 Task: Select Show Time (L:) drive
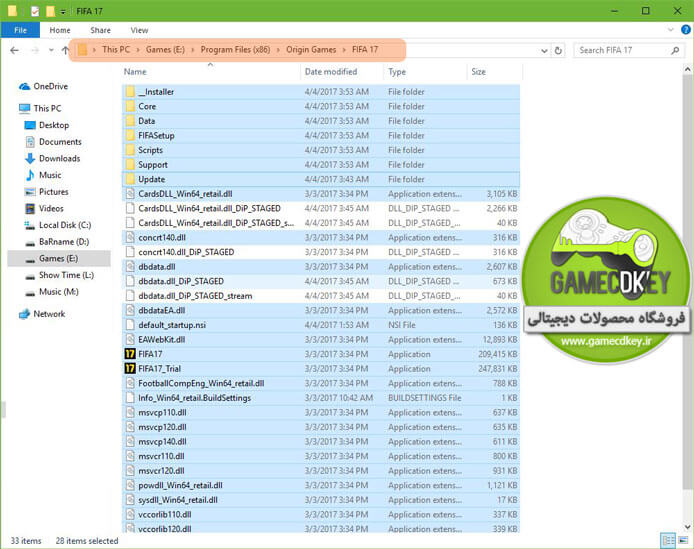tap(60, 275)
